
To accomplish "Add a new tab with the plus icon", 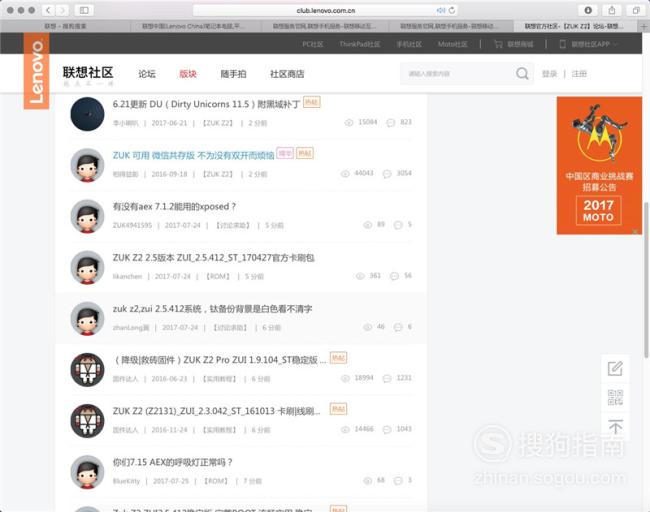I will coord(644,27).
